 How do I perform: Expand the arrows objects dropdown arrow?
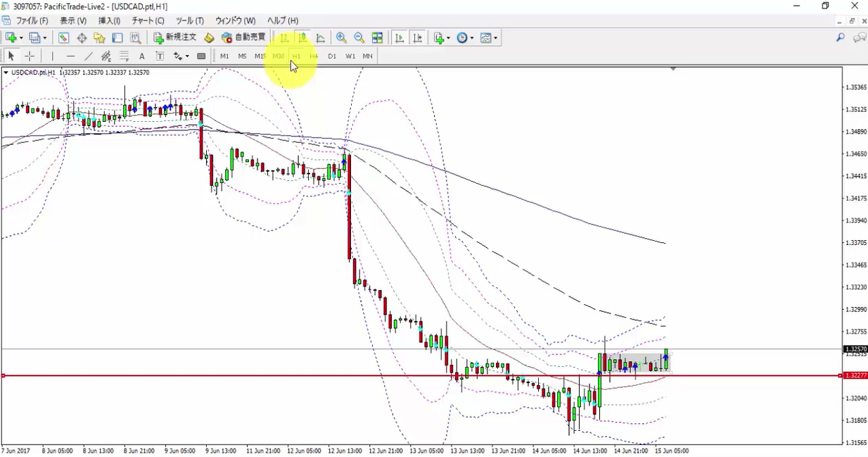(187, 56)
